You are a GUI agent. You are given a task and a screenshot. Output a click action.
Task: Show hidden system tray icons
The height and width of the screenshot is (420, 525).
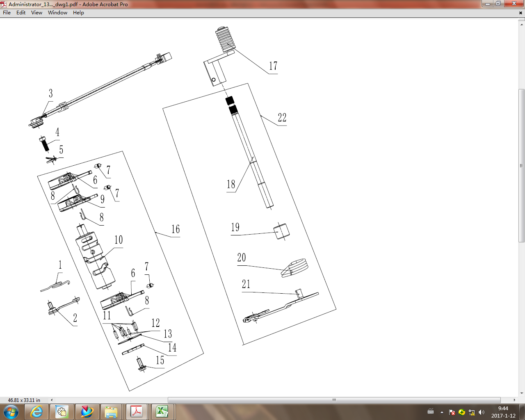click(442, 412)
